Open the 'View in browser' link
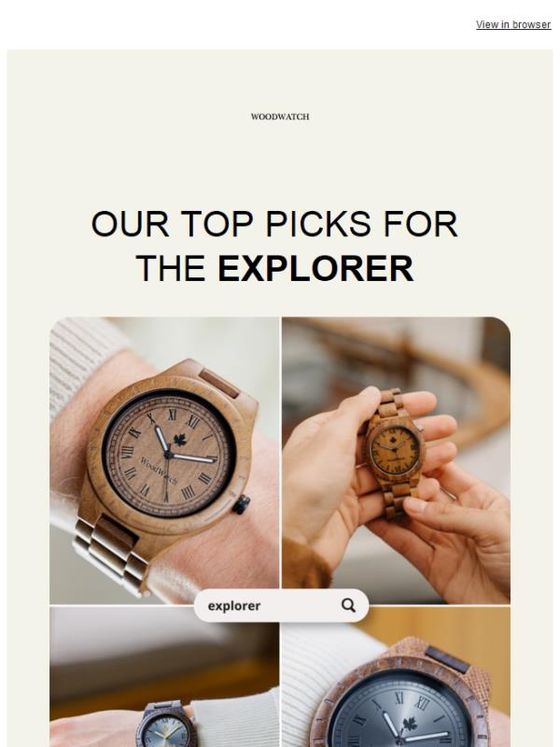The width and height of the screenshot is (560, 747). click(x=512, y=24)
